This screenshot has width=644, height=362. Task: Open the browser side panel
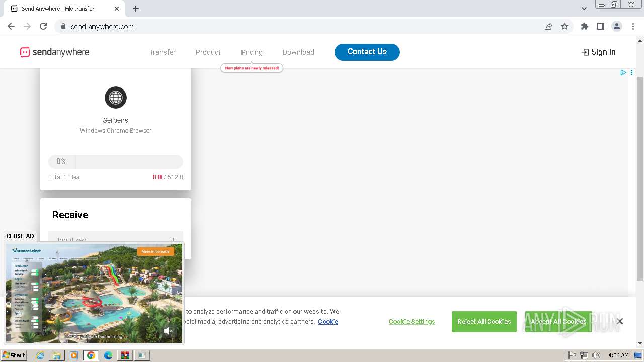tap(600, 26)
